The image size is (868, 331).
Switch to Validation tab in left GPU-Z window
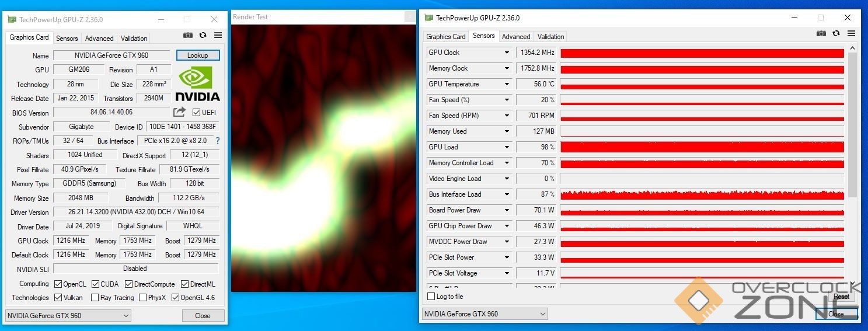134,39
